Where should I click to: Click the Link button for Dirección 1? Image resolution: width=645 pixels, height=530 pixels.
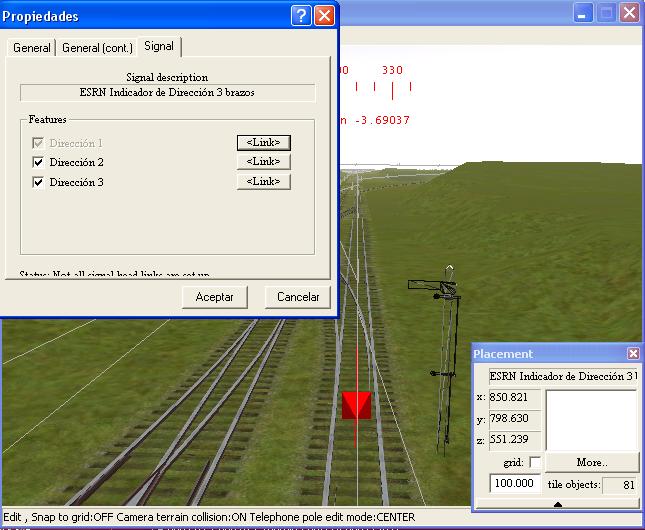[263, 142]
